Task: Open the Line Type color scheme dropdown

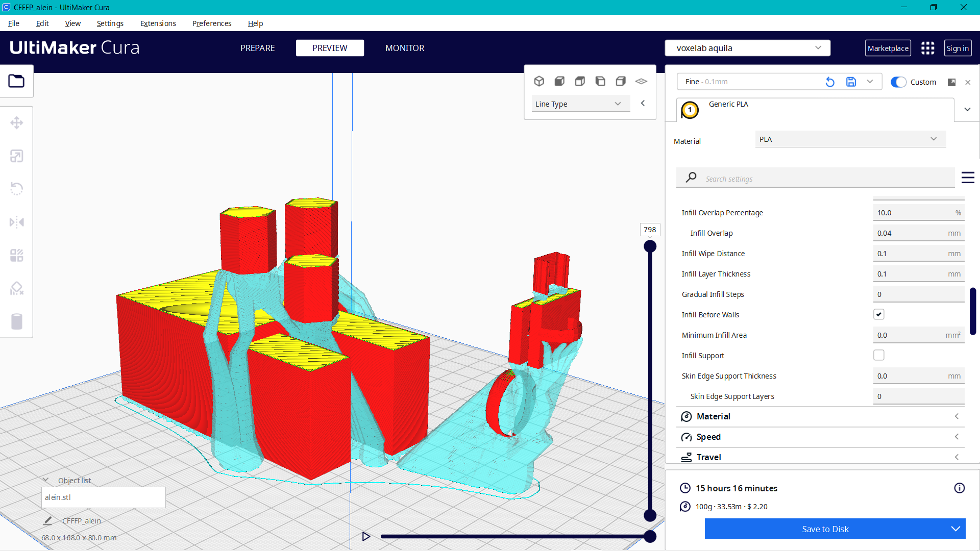Action: click(x=577, y=104)
